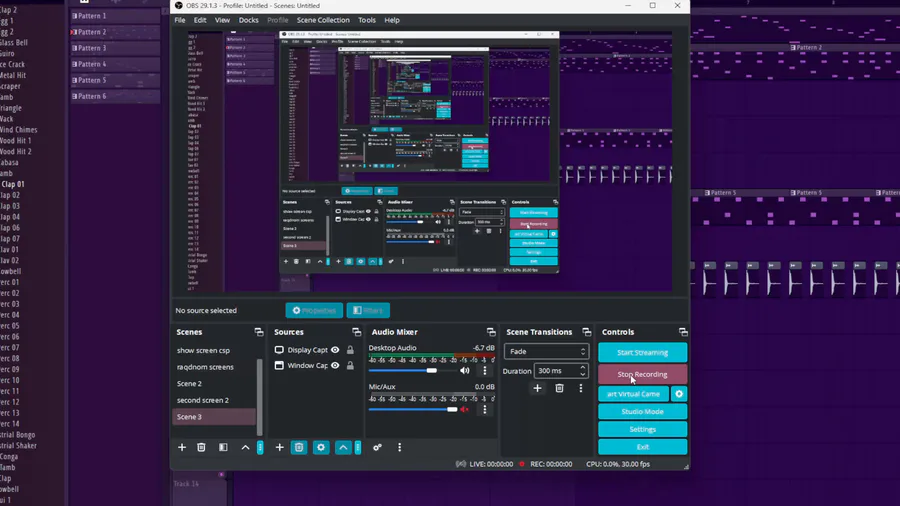
Task: Click the Display Capture monitor icon
Action: [x=279, y=350]
